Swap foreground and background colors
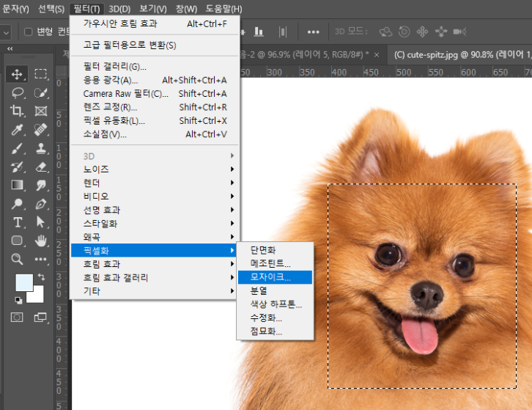Screen dimensions: 532x410 tap(41, 277)
